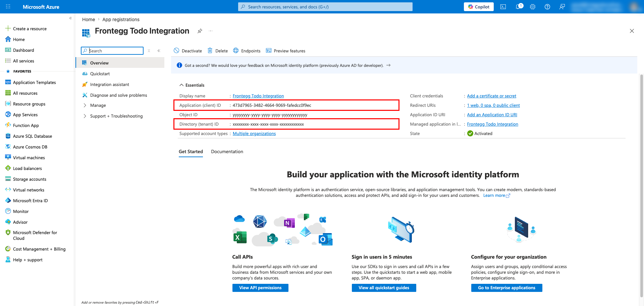Click the feedback banner arrow

coord(388,65)
